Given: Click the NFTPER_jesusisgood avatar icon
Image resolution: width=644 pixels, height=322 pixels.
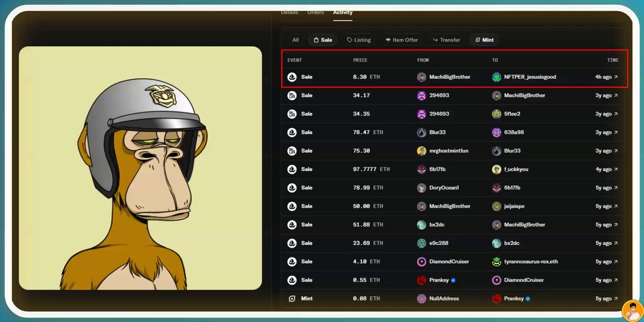Looking at the screenshot, I should point(497,77).
